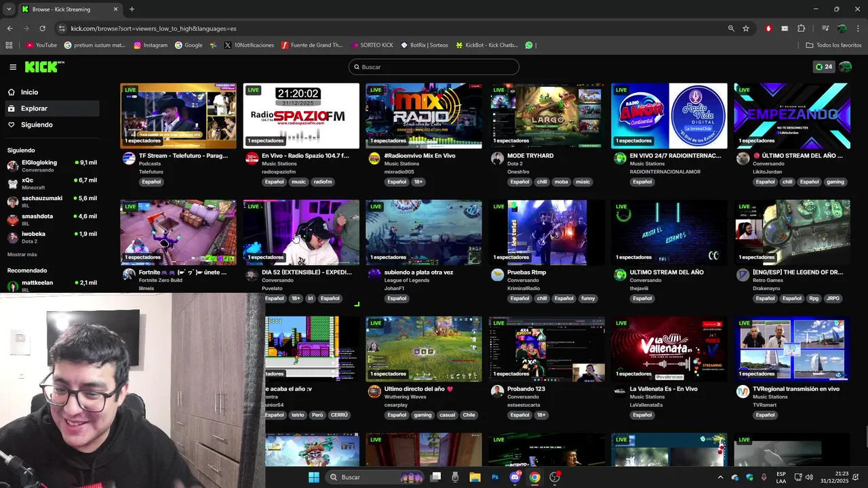Image resolution: width=868 pixels, height=488 pixels.
Task: Click the Onesh1ro channel avatar
Action: click(497, 159)
